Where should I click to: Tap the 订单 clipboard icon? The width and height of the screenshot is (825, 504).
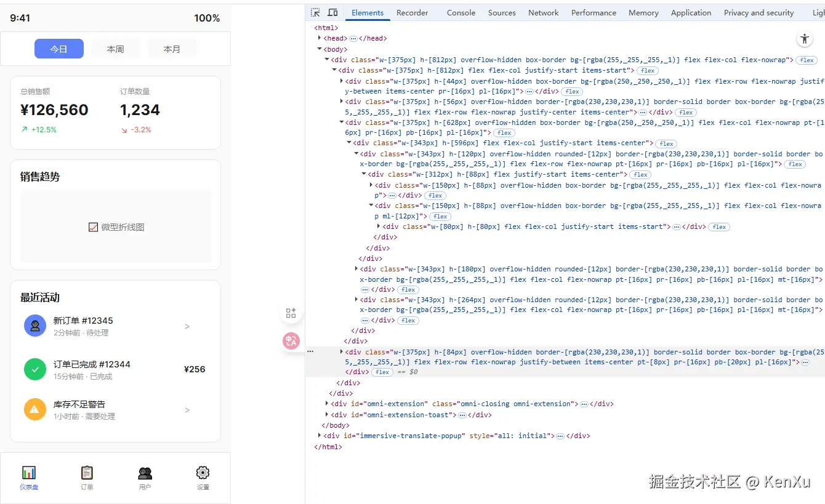(x=87, y=473)
